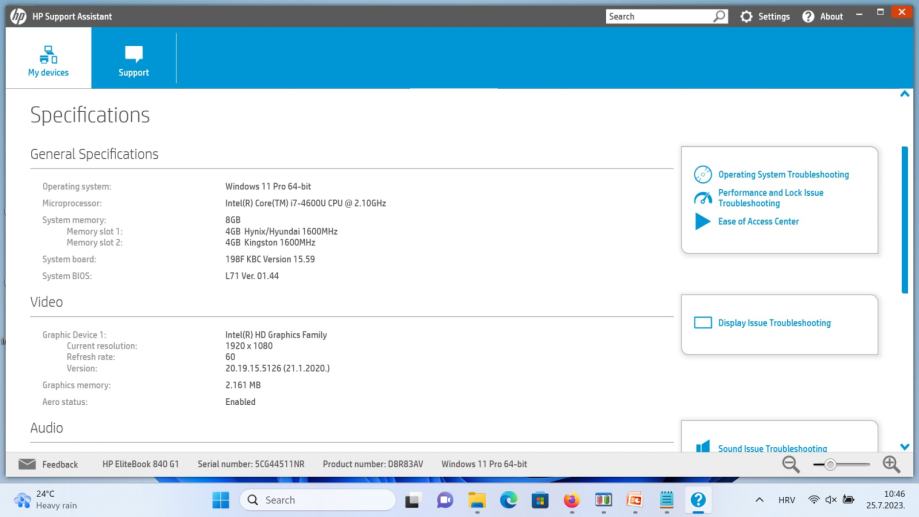Click the HRV language indicator
The width and height of the screenshot is (919, 517).
coord(787,500)
